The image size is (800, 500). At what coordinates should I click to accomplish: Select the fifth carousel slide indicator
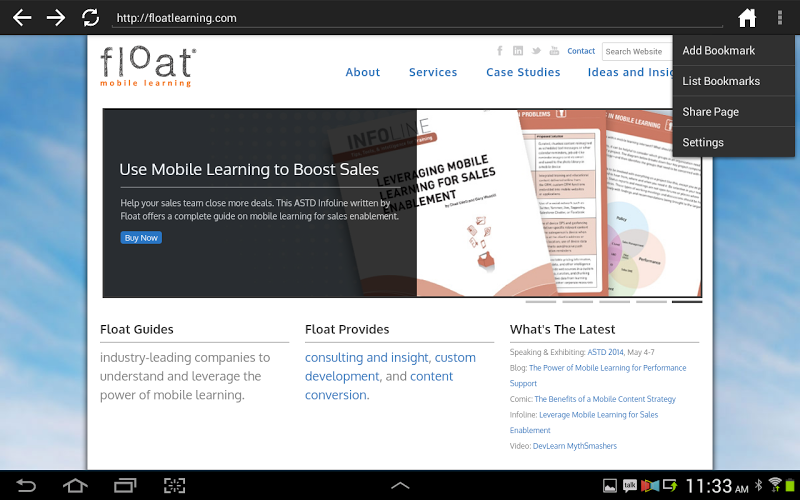click(687, 302)
